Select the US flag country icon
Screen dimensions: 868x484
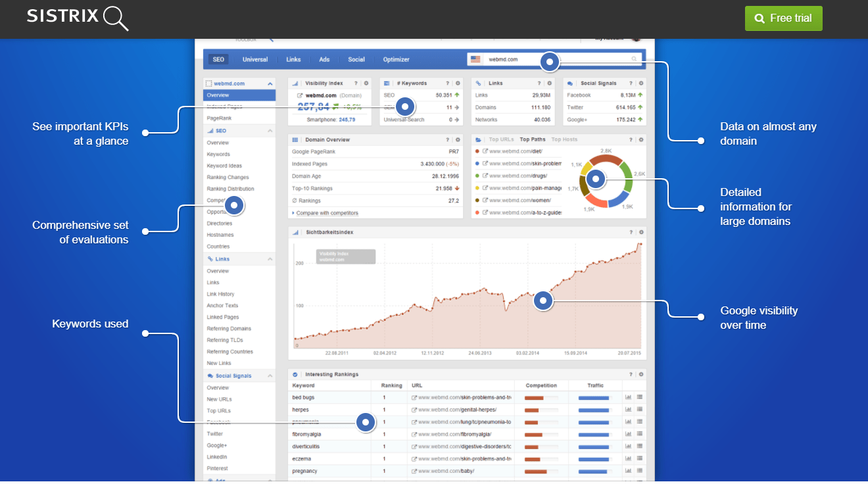pos(475,59)
